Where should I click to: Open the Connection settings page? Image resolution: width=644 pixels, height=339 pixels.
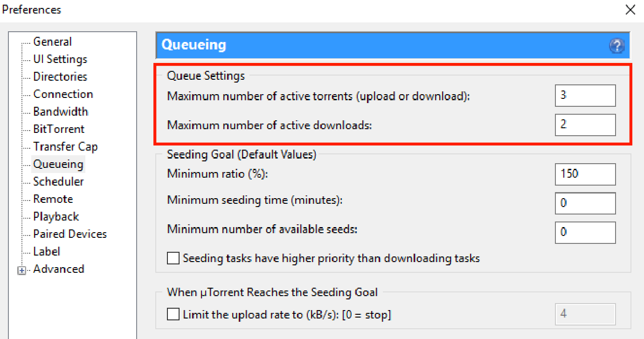pyautogui.click(x=63, y=94)
